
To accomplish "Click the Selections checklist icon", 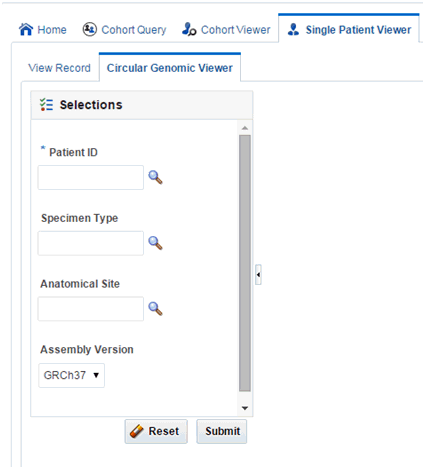I will tap(46, 105).
